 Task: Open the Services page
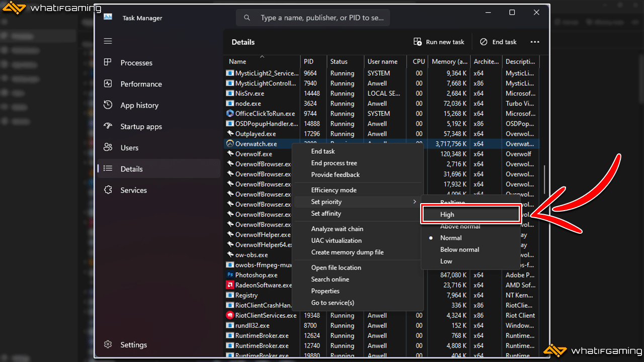coord(159,190)
